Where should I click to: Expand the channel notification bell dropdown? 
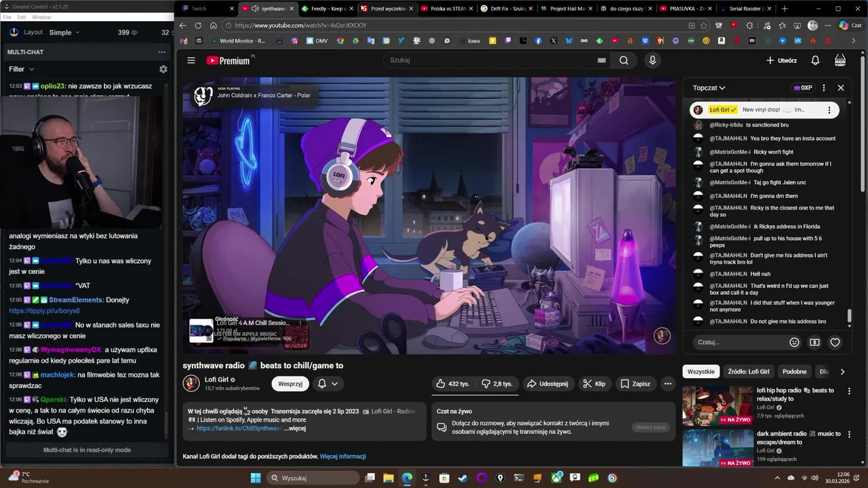click(328, 384)
